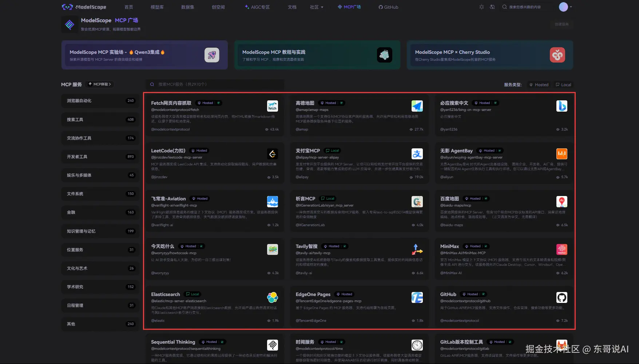The image size is (639, 364).
Task: Click the LeetCode card icon
Action: pyautogui.click(x=273, y=154)
